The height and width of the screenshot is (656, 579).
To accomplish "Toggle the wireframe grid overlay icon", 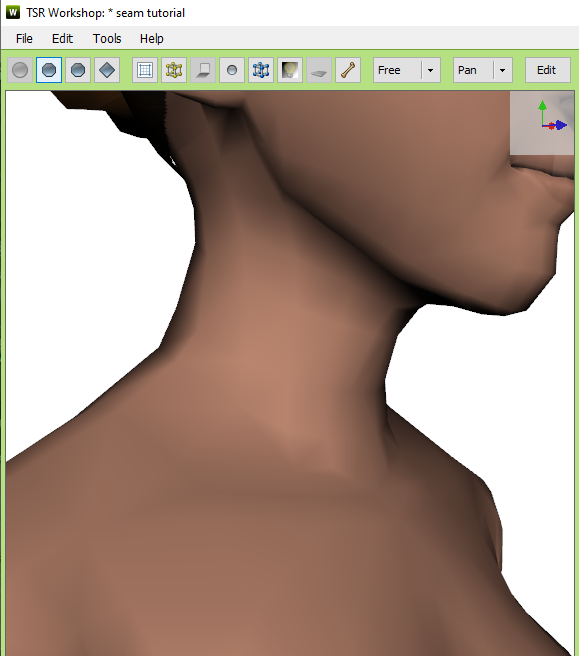I will [145, 70].
